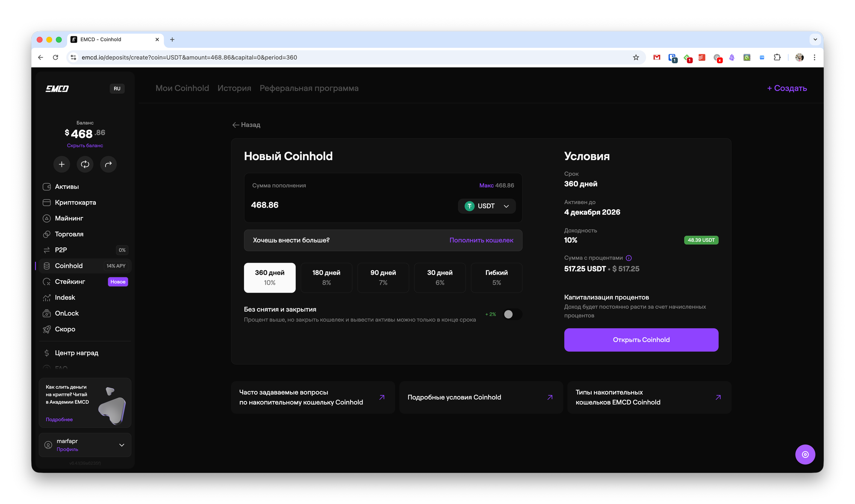This screenshot has width=855, height=504.
Task: Bookmark page with the star icon
Action: (x=636, y=57)
